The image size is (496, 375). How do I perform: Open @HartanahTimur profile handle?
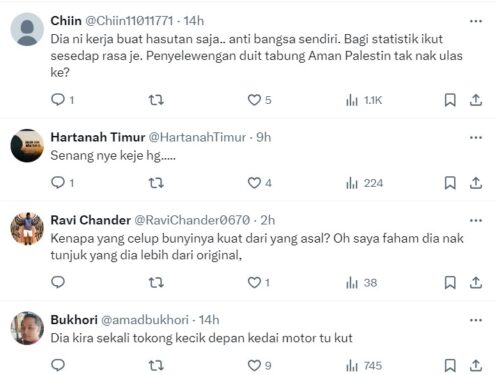(x=197, y=137)
